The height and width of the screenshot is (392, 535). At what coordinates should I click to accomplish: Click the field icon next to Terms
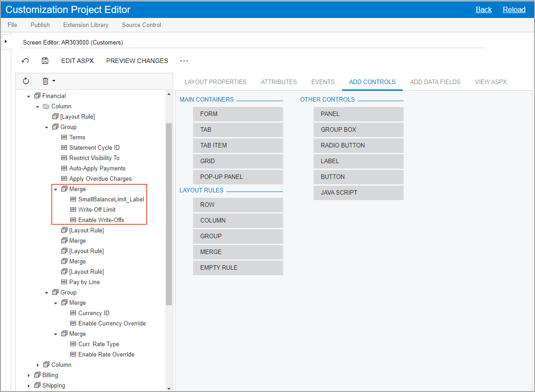coord(64,138)
